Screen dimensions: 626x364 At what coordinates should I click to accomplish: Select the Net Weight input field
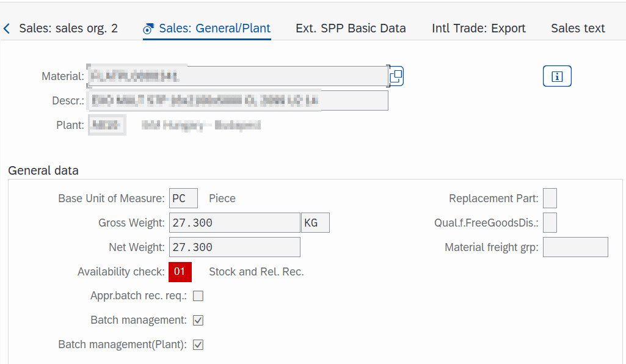[235, 247]
